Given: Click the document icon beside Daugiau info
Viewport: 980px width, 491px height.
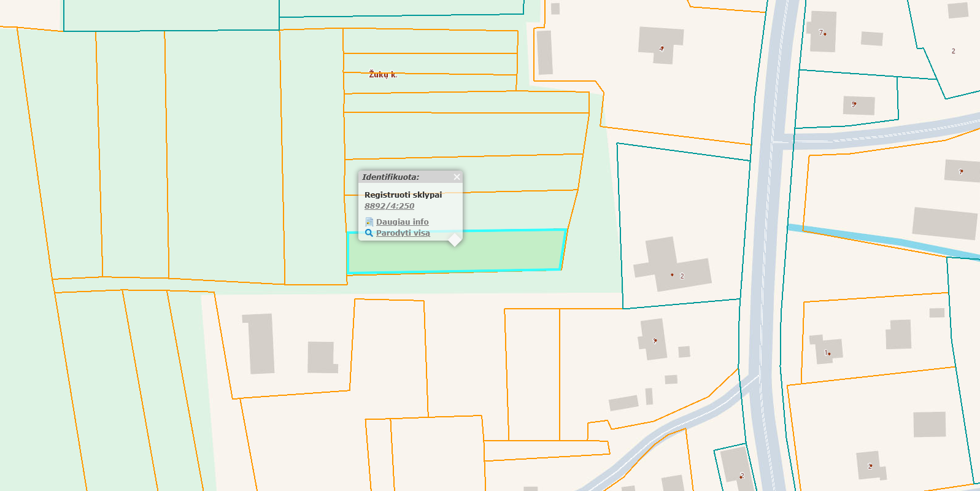Looking at the screenshot, I should (x=369, y=222).
